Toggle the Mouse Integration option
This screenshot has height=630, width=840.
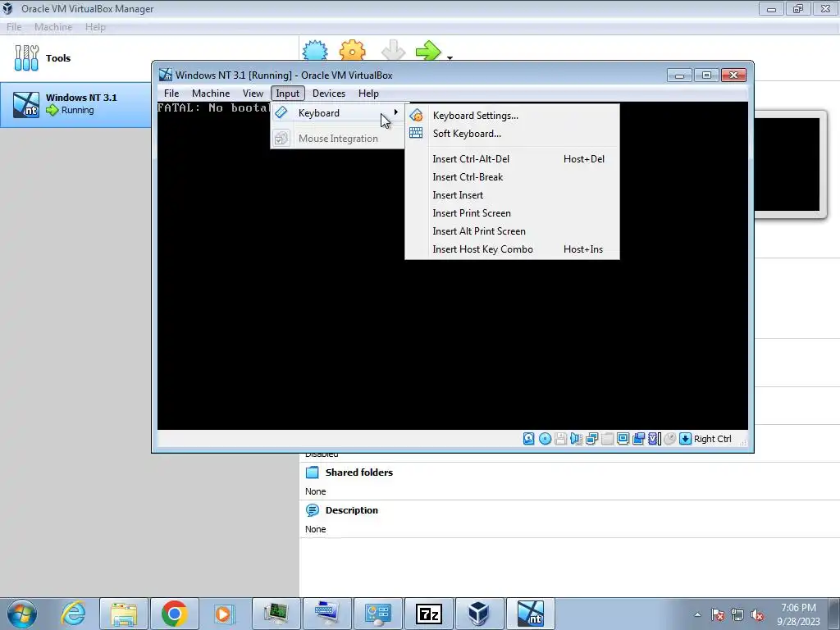337,138
